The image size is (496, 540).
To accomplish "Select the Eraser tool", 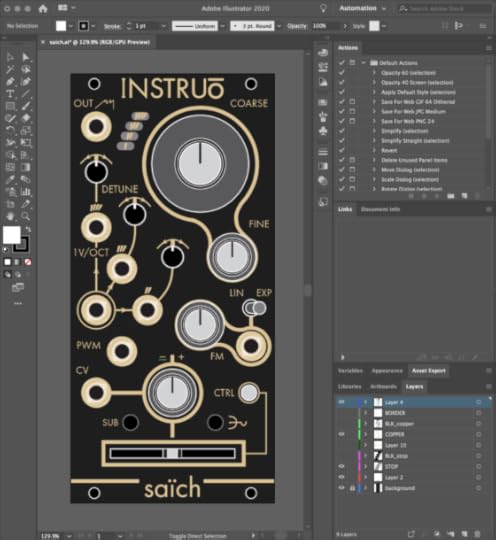I will coord(26,118).
